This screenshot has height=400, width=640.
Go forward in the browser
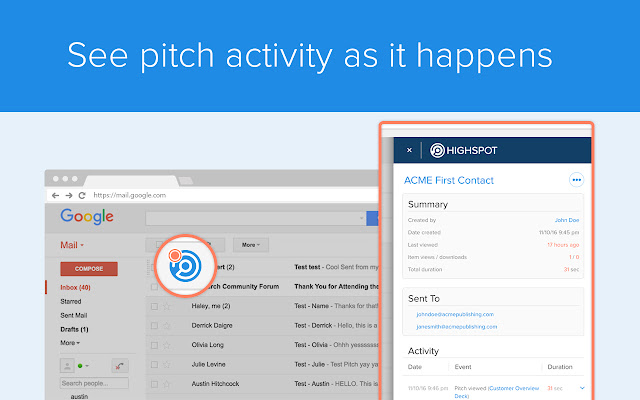69,196
